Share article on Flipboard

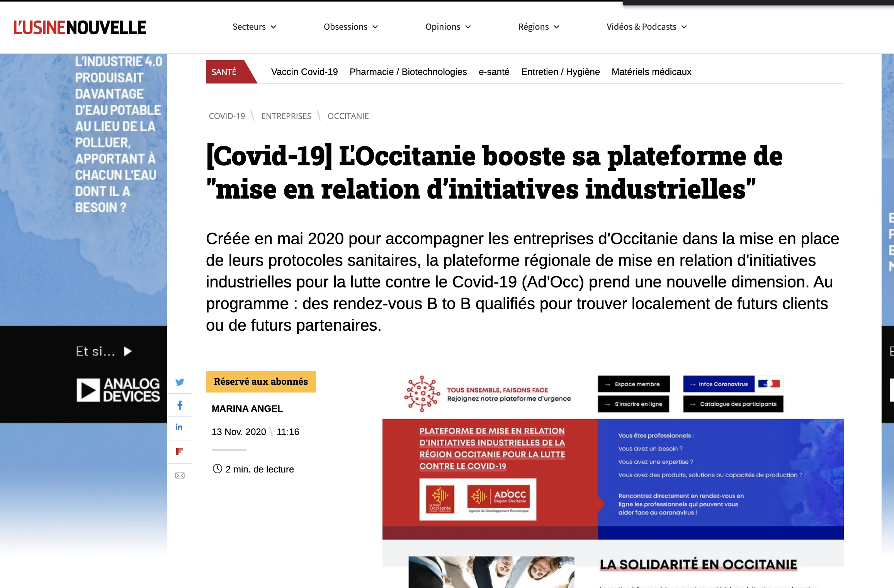coord(179,451)
